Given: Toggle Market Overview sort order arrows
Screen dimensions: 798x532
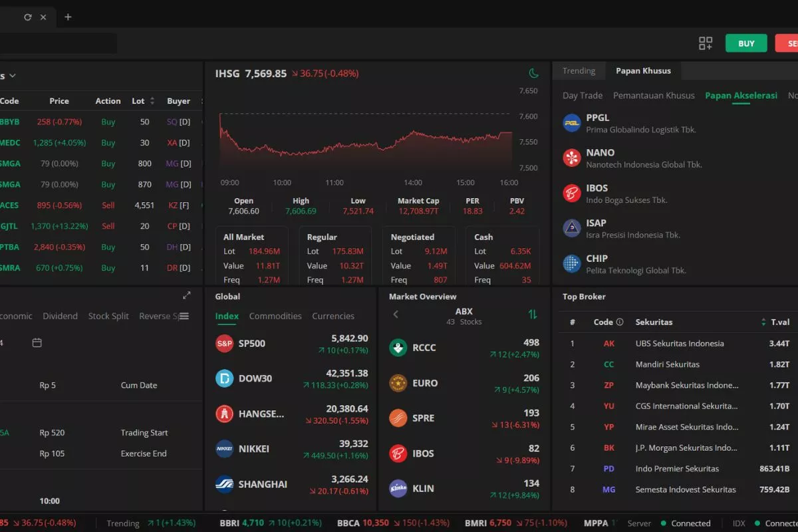Looking at the screenshot, I should point(533,314).
